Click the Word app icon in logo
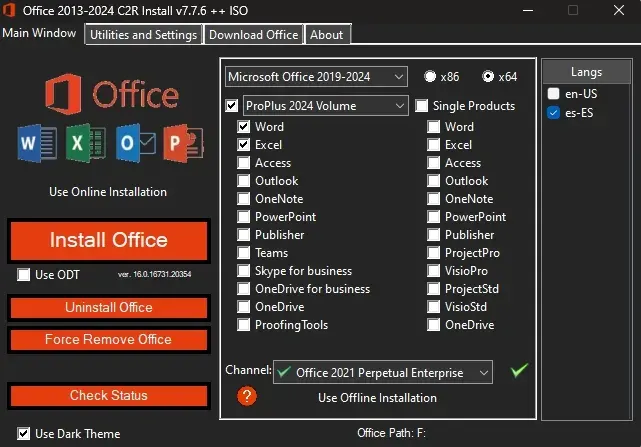This screenshot has width=641, height=447. click(x=37, y=143)
